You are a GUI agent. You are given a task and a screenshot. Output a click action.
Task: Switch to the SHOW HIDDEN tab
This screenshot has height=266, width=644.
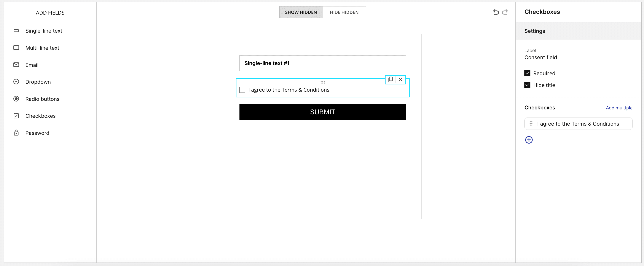coord(301,12)
